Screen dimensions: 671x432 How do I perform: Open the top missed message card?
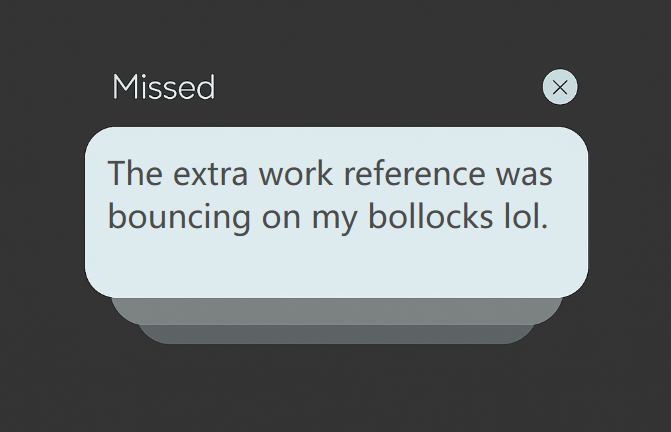[336, 212]
